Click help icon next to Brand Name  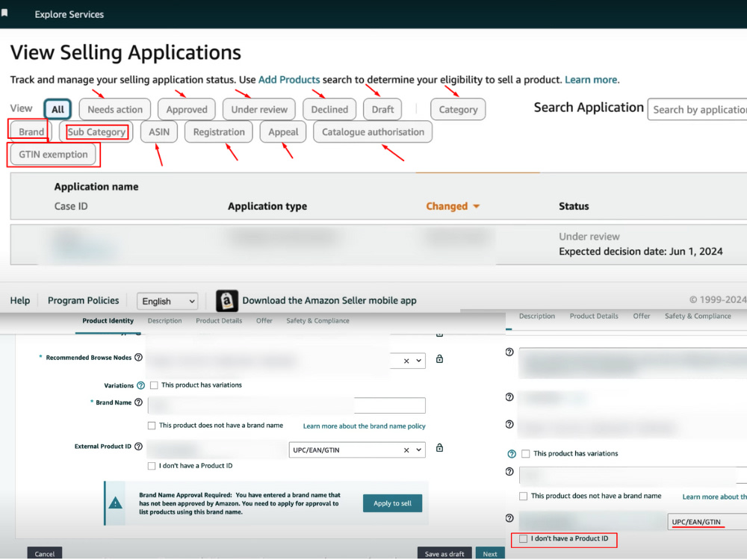(x=139, y=402)
